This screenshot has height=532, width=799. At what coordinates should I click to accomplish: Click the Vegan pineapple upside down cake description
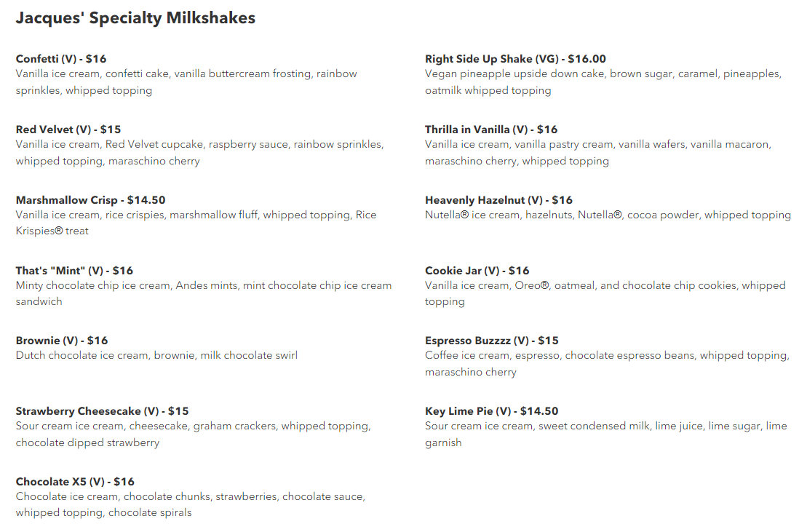[x=603, y=82]
